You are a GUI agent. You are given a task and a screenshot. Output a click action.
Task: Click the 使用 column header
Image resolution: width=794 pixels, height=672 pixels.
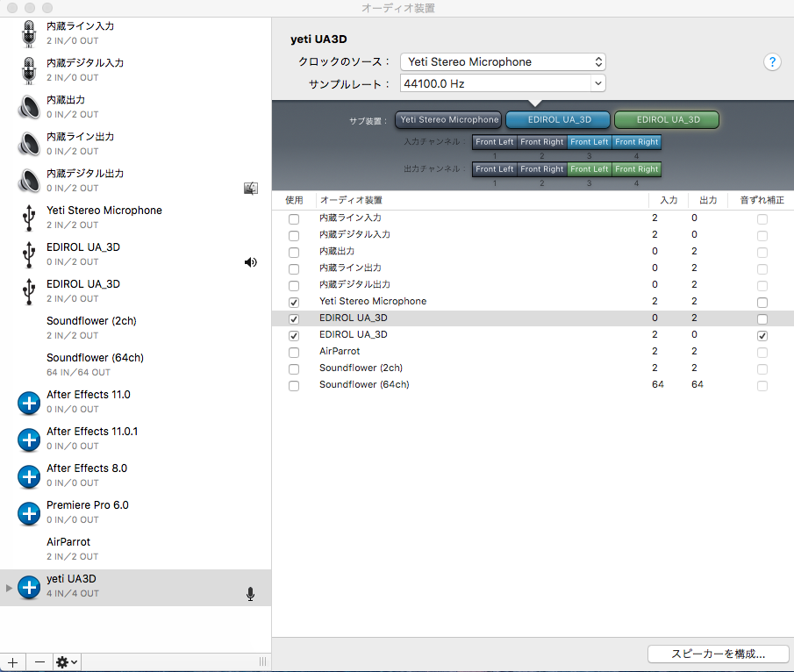tap(294, 200)
